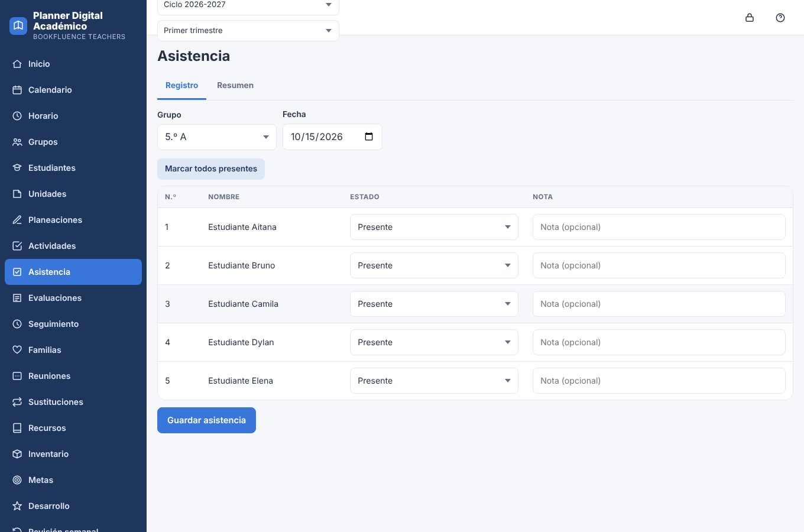Click the Nota field for Estudiante Elena
The height and width of the screenshot is (532, 804).
(659, 381)
